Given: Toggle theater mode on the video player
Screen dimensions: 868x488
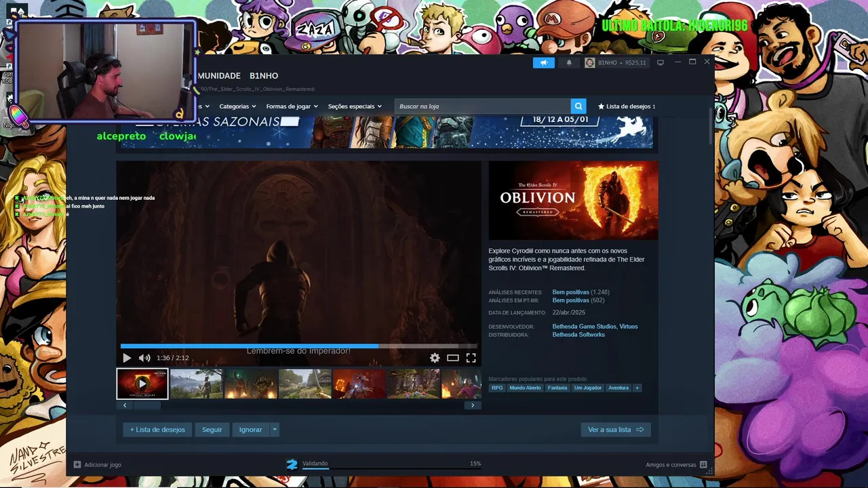Looking at the screenshot, I should point(453,358).
